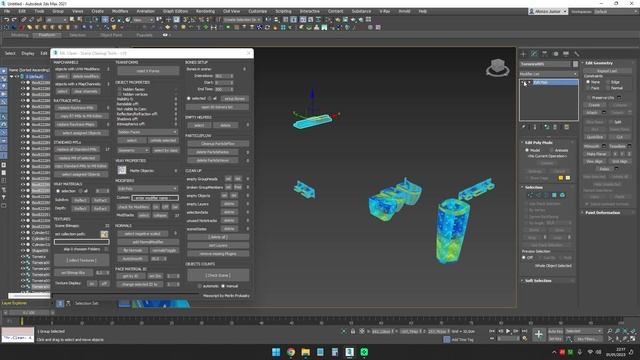
Task: Select Edge constraint radio button
Action: [608, 82]
